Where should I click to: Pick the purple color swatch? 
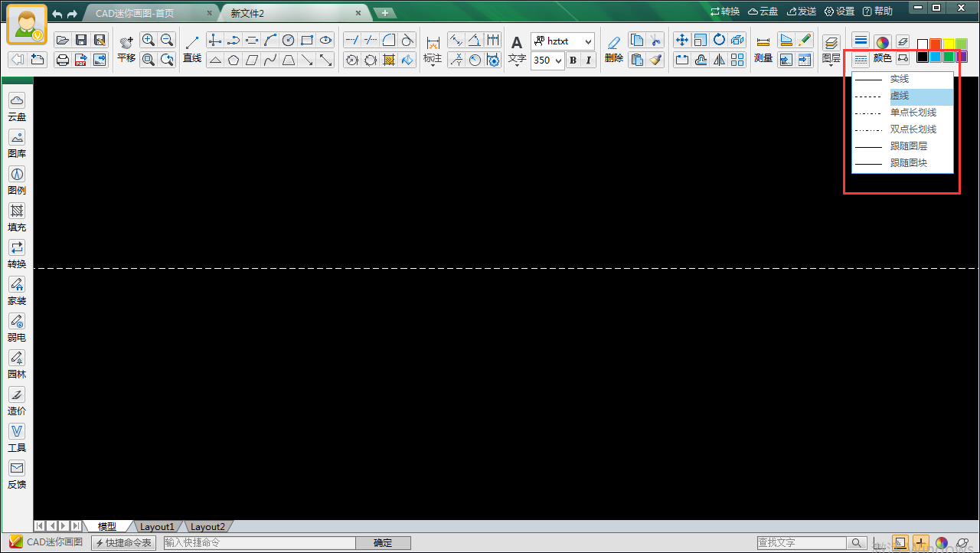[x=961, y=57]
